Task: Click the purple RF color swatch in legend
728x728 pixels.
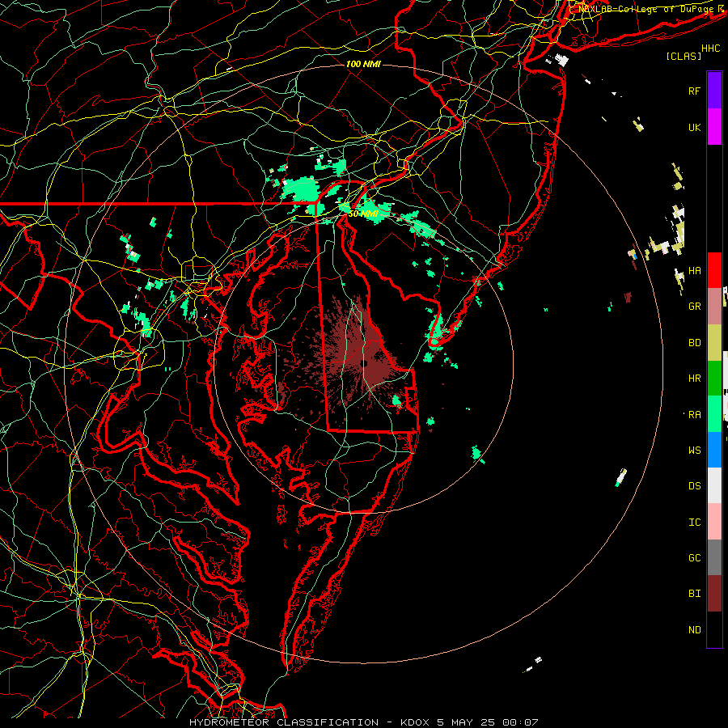Action: click(x=714, y=91)
